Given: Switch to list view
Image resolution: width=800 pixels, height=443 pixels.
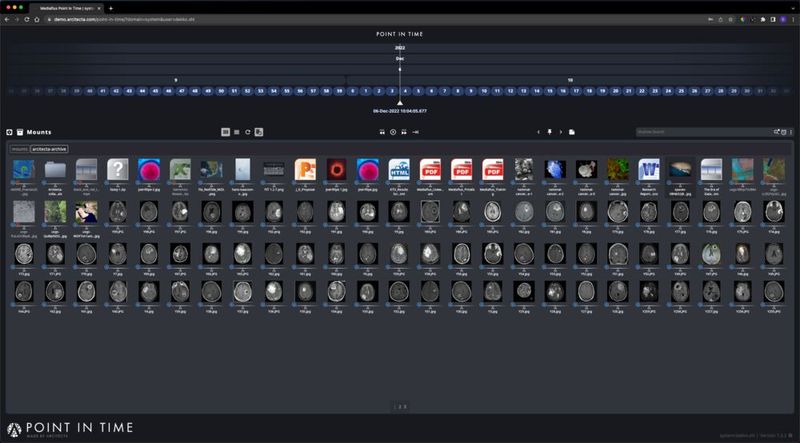Looking at the screenshot, I should 237,132.
